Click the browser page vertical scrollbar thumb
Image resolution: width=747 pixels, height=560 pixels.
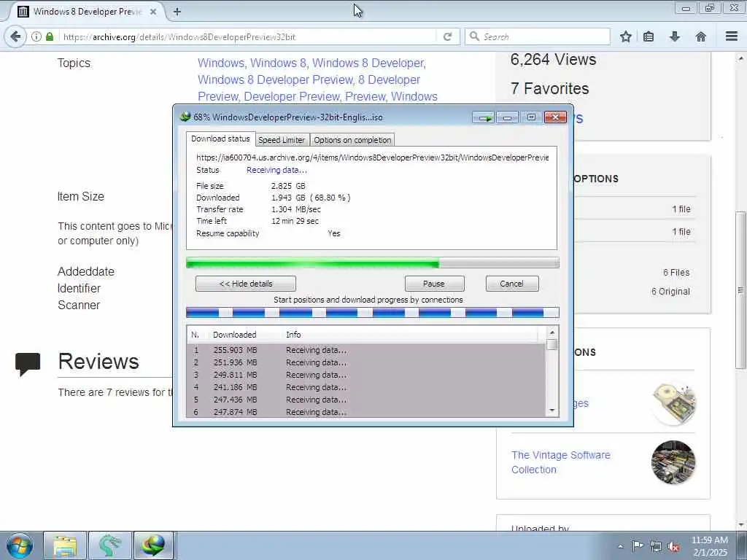pos(740,290)
